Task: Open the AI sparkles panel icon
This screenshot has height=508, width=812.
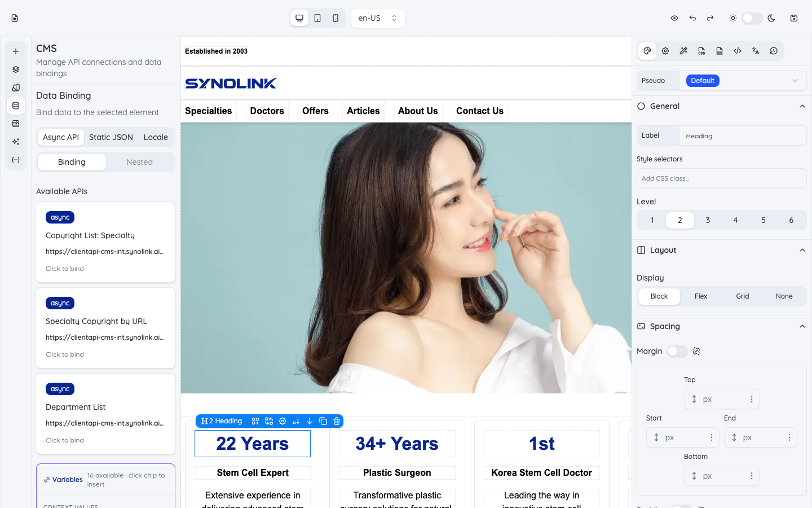Action: 16,142
